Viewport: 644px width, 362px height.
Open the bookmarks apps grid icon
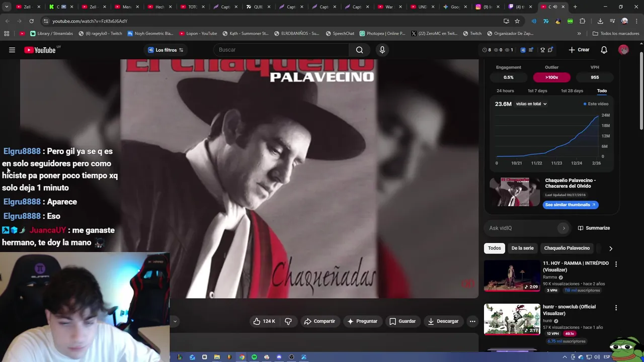click(7, 33)
